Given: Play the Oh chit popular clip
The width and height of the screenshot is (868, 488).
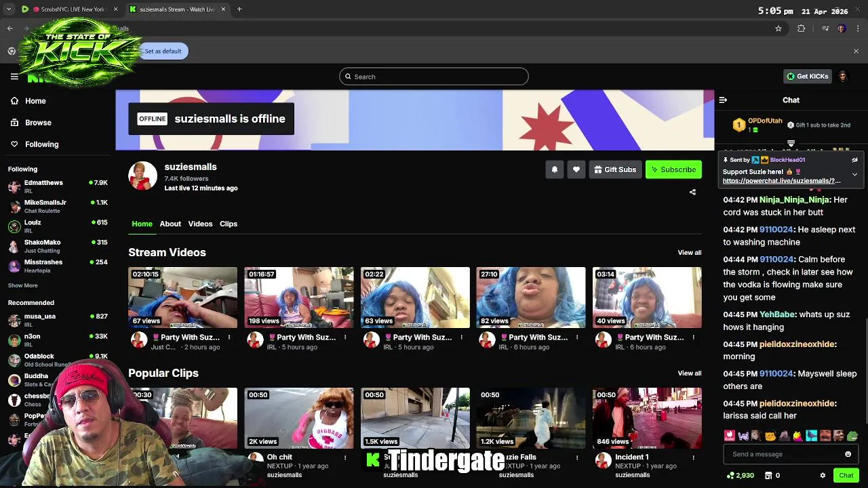Looking at the screenshot, I should point(299,418).
